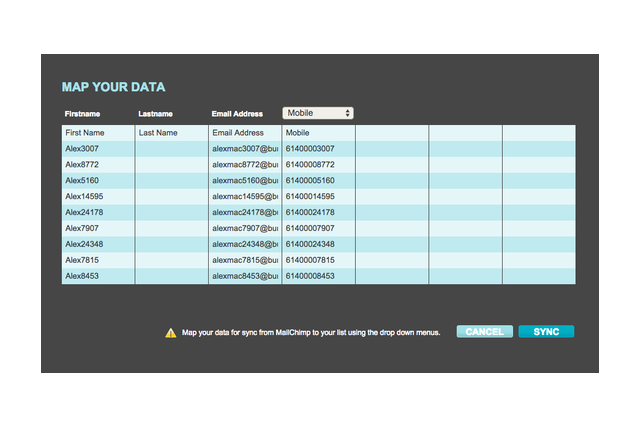The image size is (640, 426).
Task: Click the bold Email Address mapping label
Action: 237,114
